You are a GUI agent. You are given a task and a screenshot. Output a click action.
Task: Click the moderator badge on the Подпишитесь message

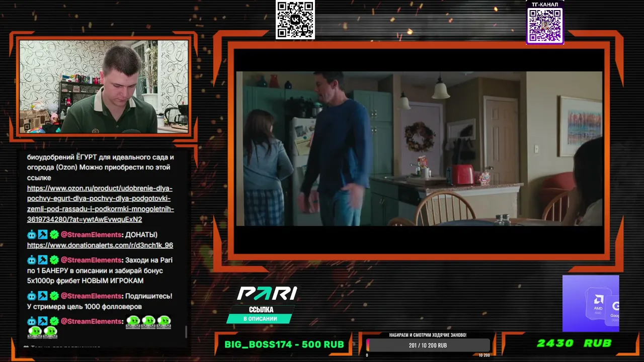coord(43,296)
